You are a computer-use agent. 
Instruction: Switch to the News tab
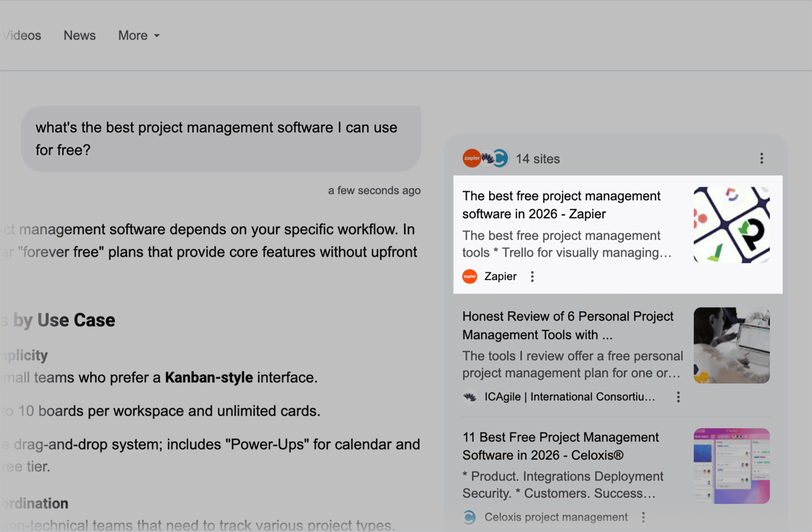(80, 35)
